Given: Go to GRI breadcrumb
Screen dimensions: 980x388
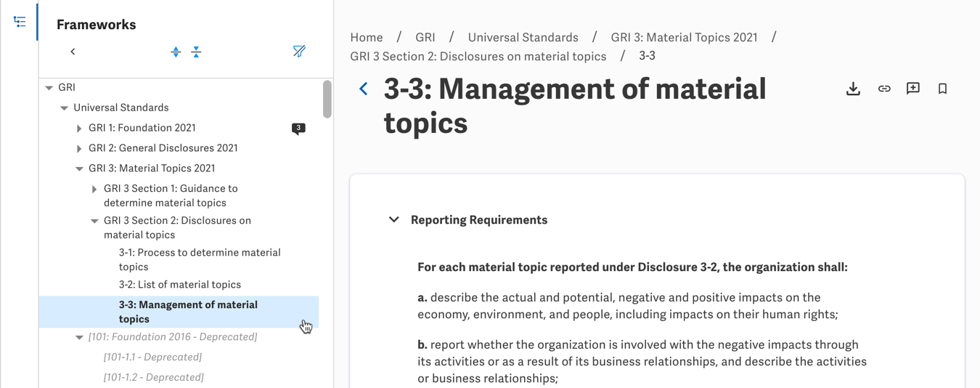Looking at the screenshot, I should (425, 37).
